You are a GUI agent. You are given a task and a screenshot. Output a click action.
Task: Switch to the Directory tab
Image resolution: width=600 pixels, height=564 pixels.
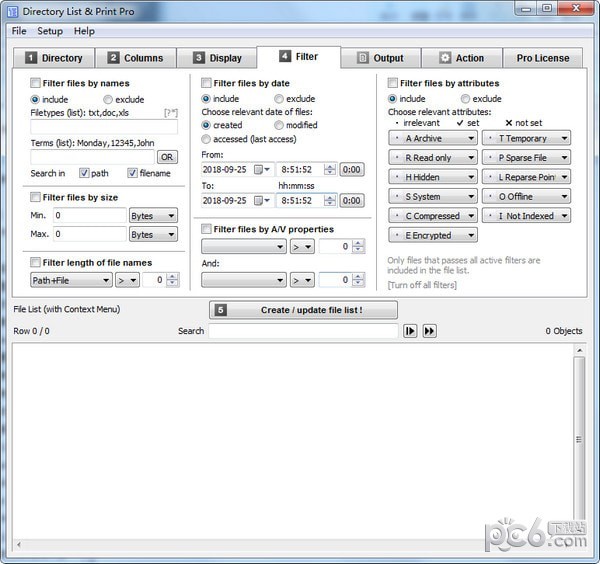pyautogui.click(x=54, y=58)
